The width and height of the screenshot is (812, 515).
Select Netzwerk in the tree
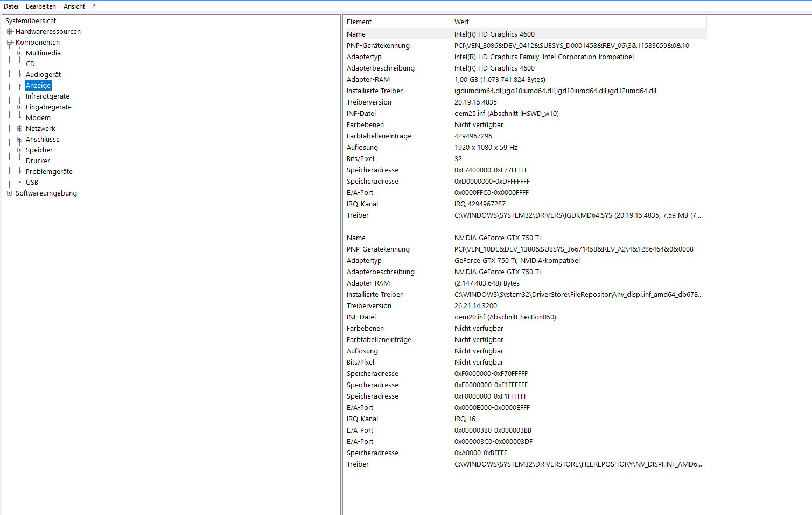(40, 129)
